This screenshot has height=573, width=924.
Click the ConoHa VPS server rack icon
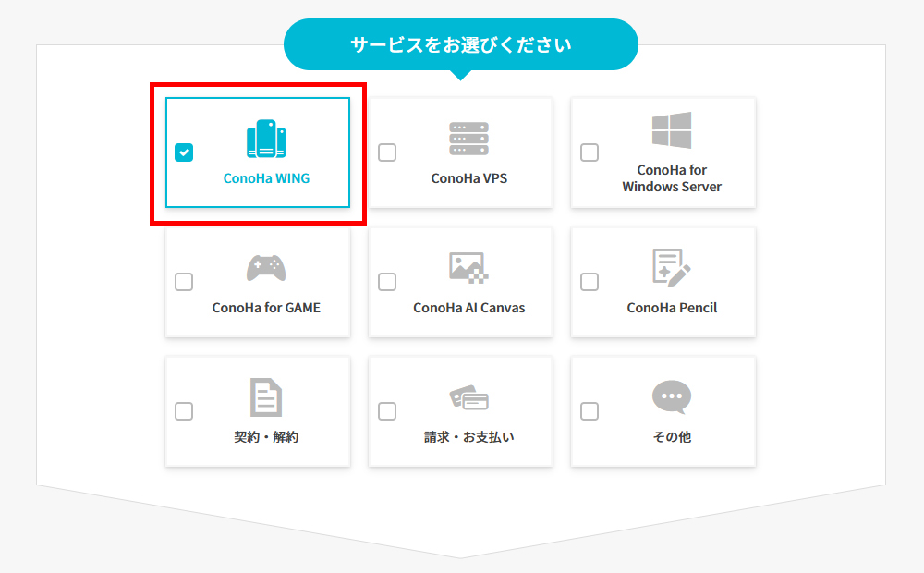click(x=469, y=140)
